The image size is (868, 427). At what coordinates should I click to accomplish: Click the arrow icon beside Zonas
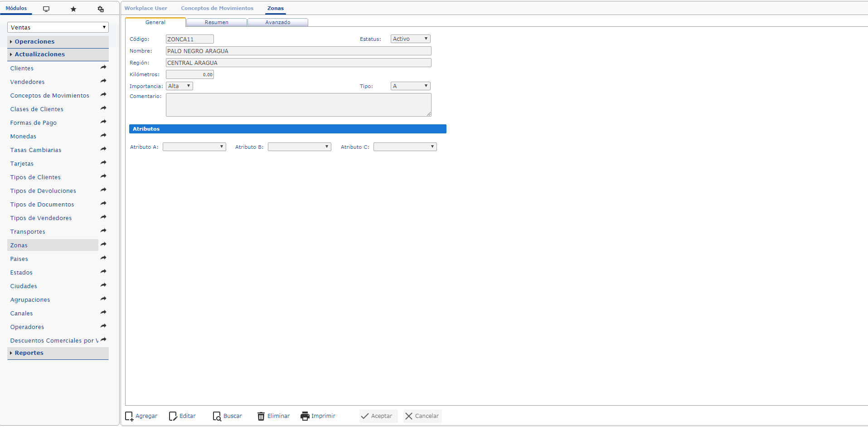coord(103,244)
